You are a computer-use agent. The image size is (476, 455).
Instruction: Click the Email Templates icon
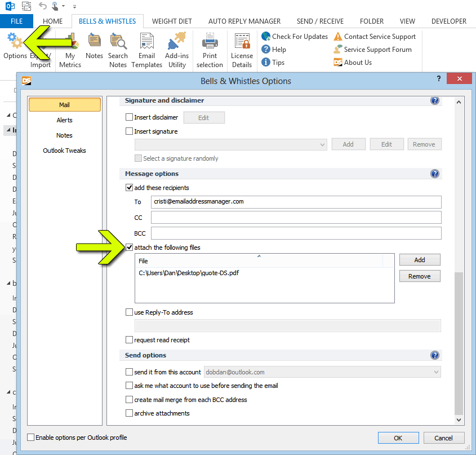pyautogui.click(x=146, y=48)
